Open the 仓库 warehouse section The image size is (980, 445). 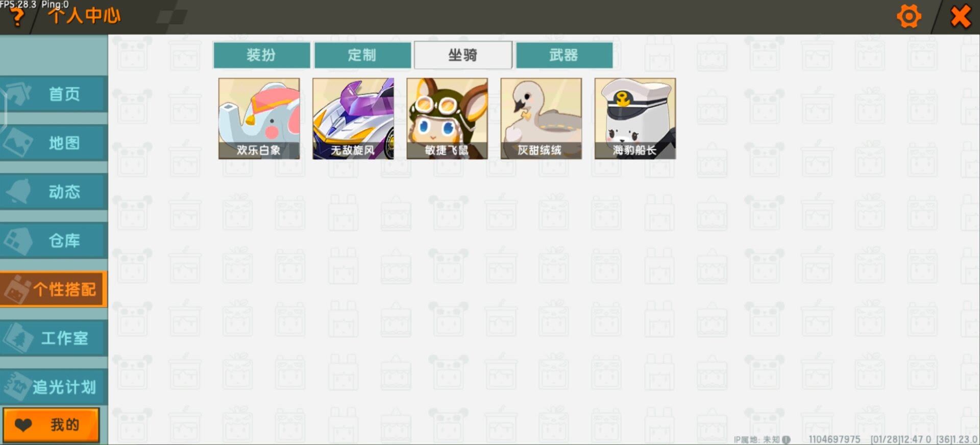[54, 240]
